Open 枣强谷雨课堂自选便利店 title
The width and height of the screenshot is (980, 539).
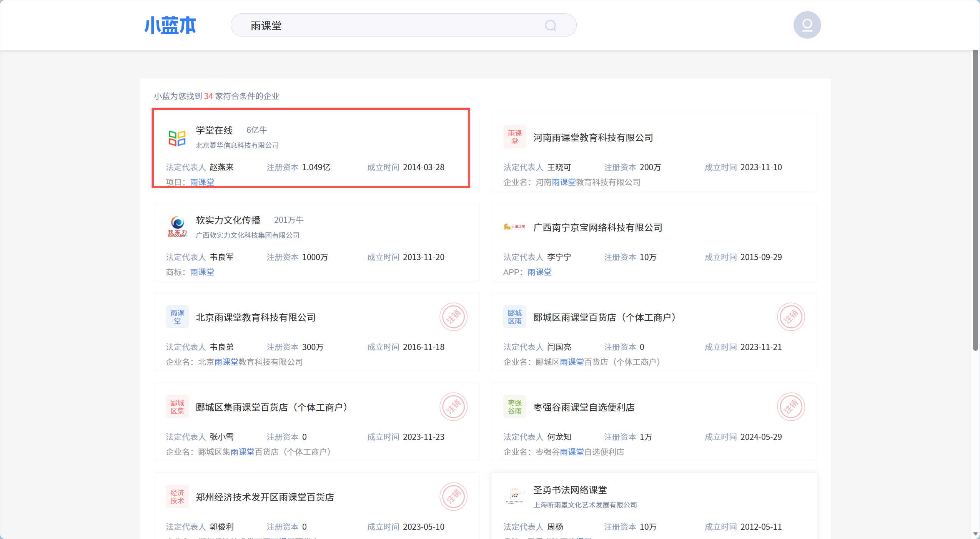tap(584, 407)
